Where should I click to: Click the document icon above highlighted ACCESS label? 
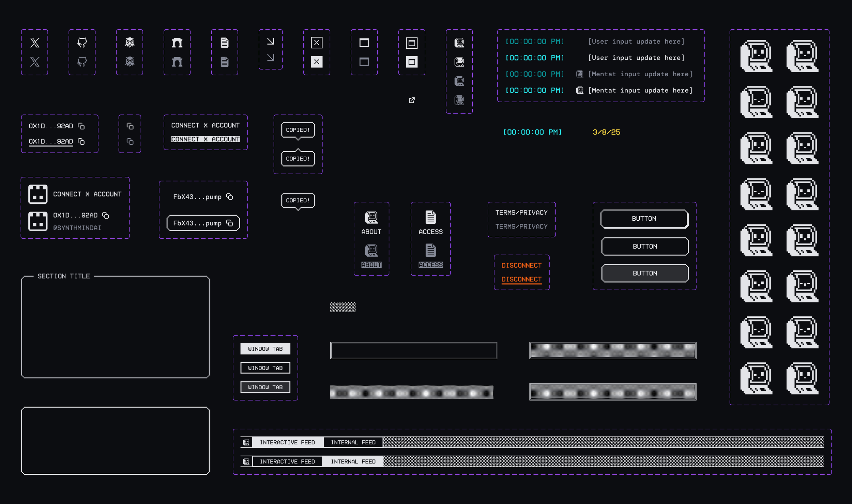point(430,250)
